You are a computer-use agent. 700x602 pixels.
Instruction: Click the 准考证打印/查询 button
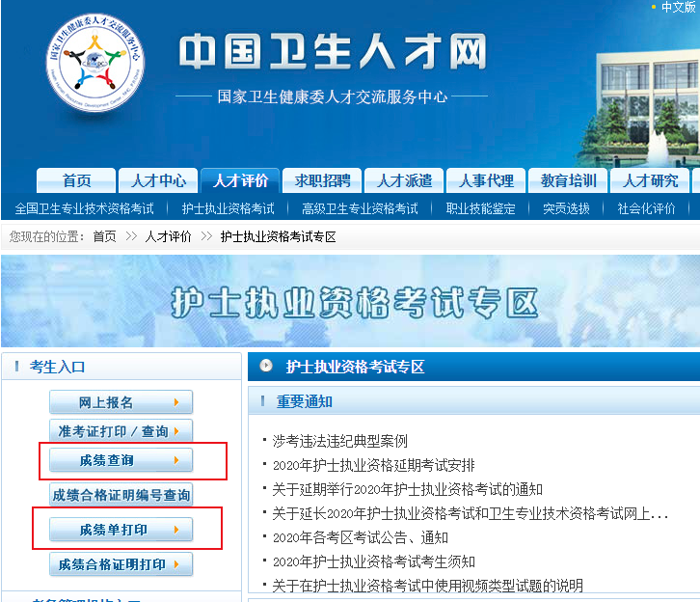pyautogui.click(x=121, y=431)
